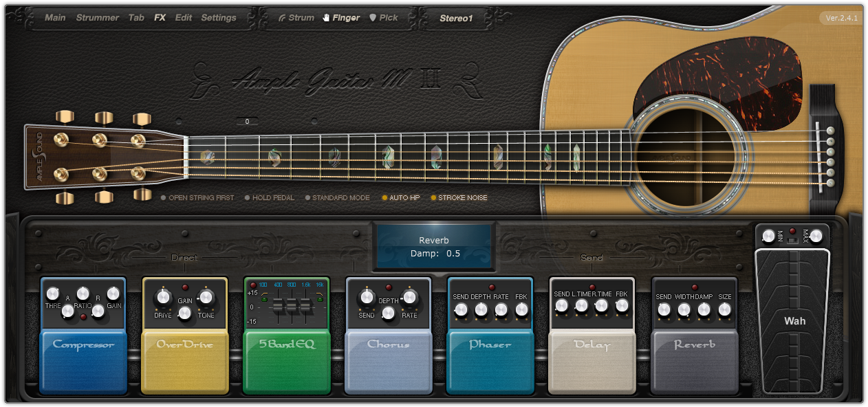
Task: Click the OverDrive TONE knob
Action: [x=206, y=297]
